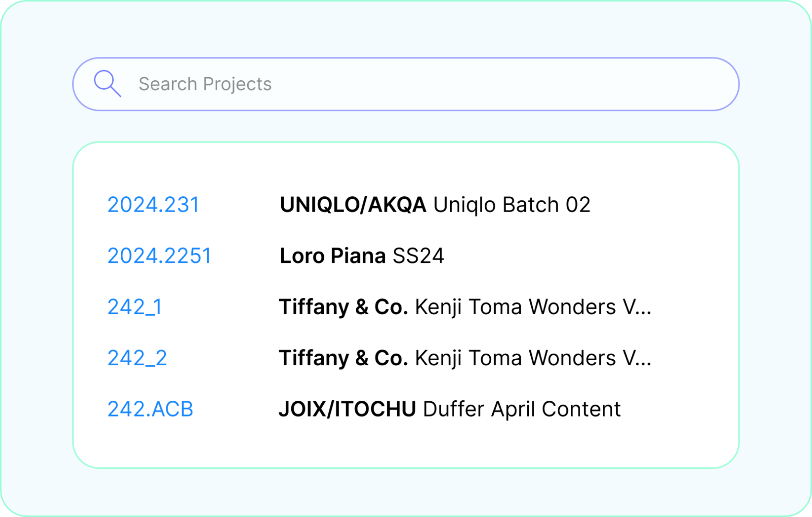Click the Search Projects placeholder text
The image size is (812, 517).
(x=205, y=84)
